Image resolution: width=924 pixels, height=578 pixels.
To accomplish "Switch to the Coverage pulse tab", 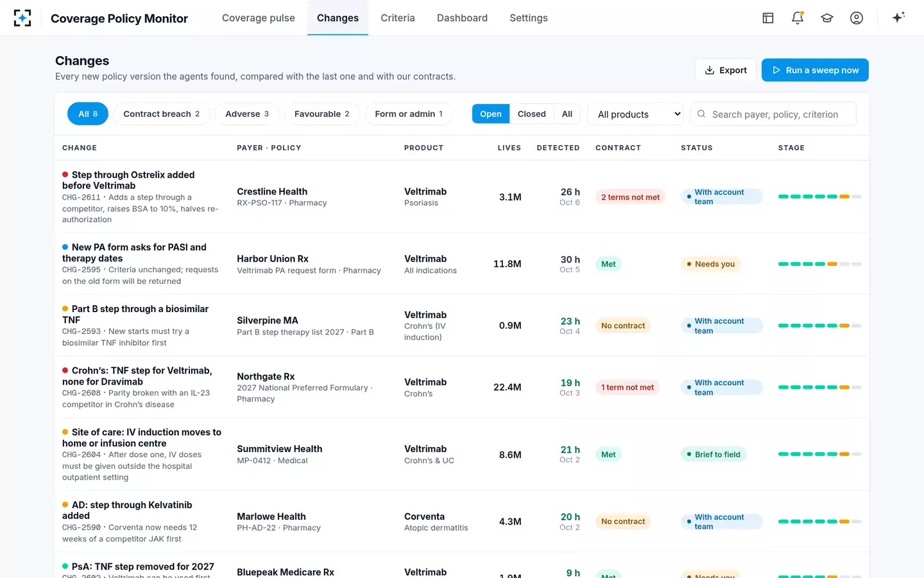I will tap(259, 18).
